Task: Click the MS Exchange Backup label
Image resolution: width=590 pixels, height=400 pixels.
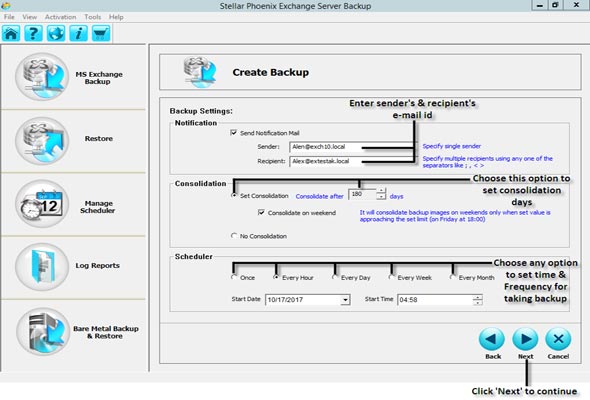Action: click(x=99, y=78)
